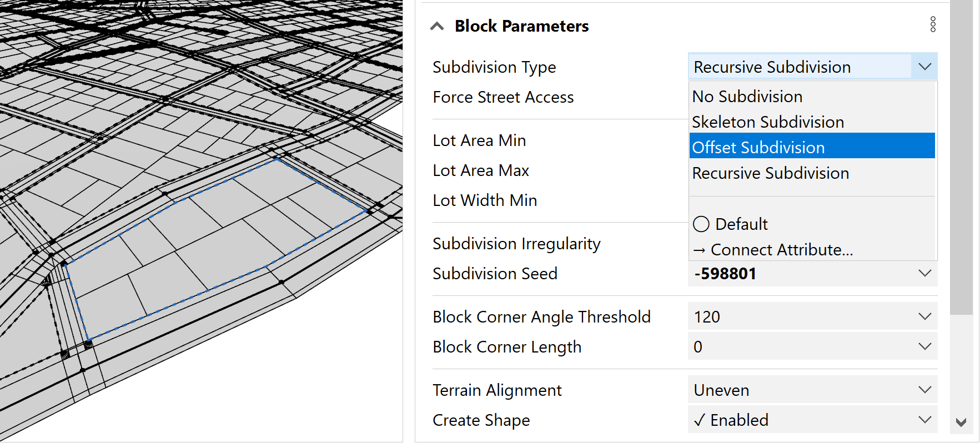Open the Block Corner Angle Threshold dropdown
Viewport: 980px width, 443px height.
(923, 316)
